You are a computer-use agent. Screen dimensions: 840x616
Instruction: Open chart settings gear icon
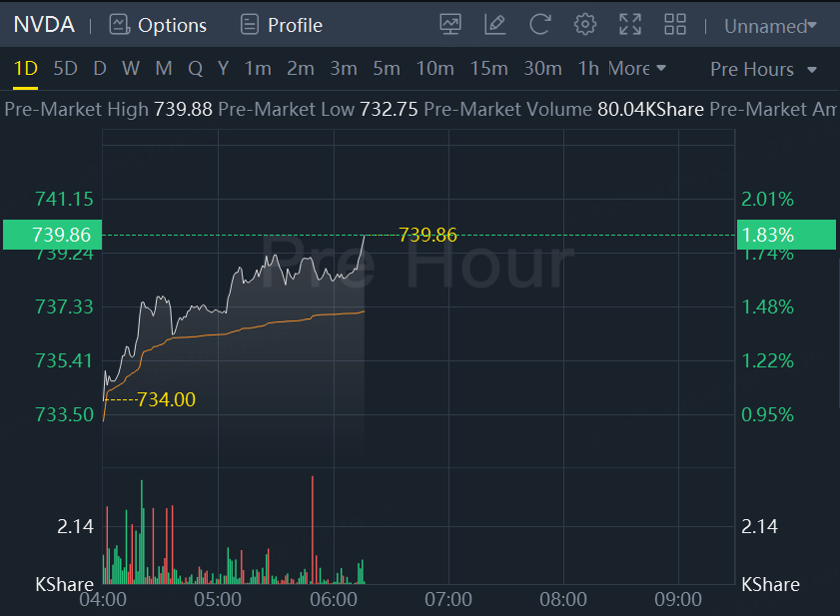(x=585, y=25)
